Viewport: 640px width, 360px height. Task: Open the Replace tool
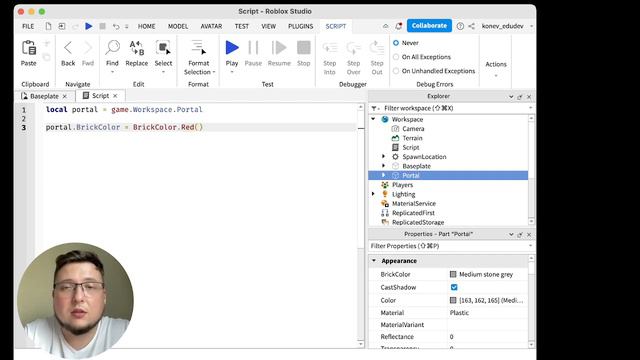[x=137, y=48]
